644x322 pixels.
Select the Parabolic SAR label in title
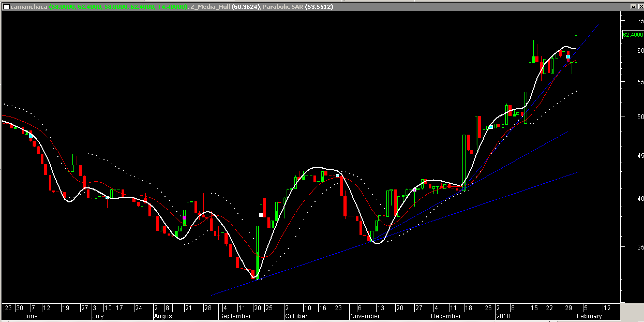coord(283,7)
